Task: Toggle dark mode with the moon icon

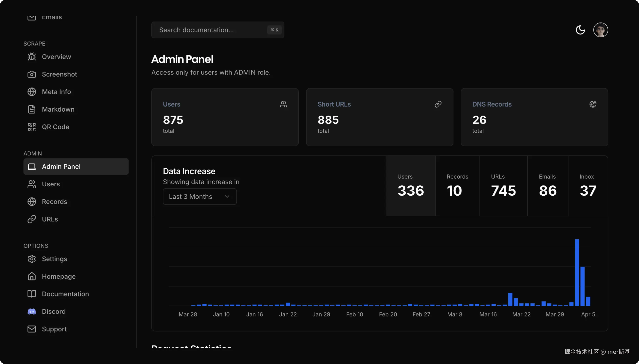Action: point(580,30)
